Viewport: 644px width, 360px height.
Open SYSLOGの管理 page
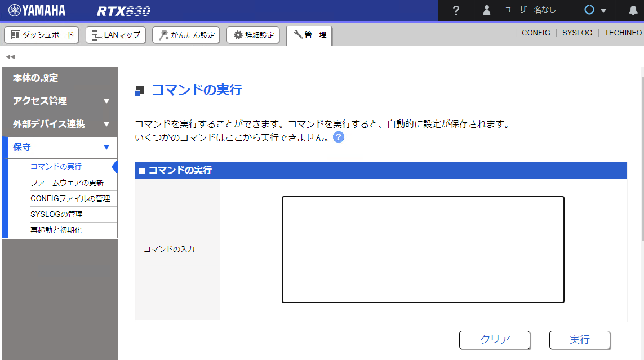click(56, 214)
